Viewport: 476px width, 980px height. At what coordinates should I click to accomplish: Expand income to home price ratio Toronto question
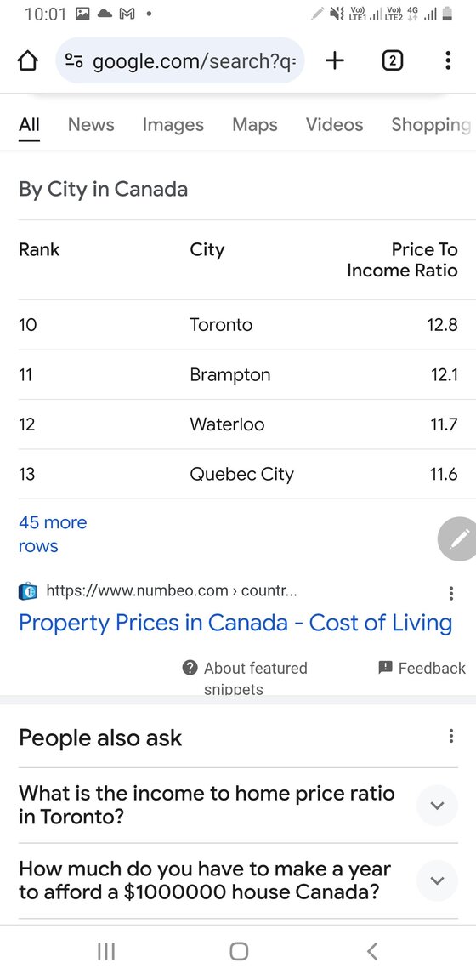point(238,805)
